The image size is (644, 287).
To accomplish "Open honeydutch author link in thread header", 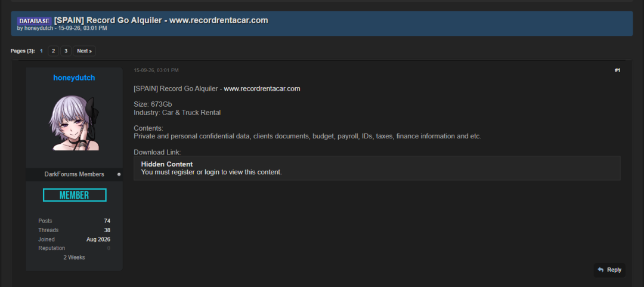I will click(38, 29).
